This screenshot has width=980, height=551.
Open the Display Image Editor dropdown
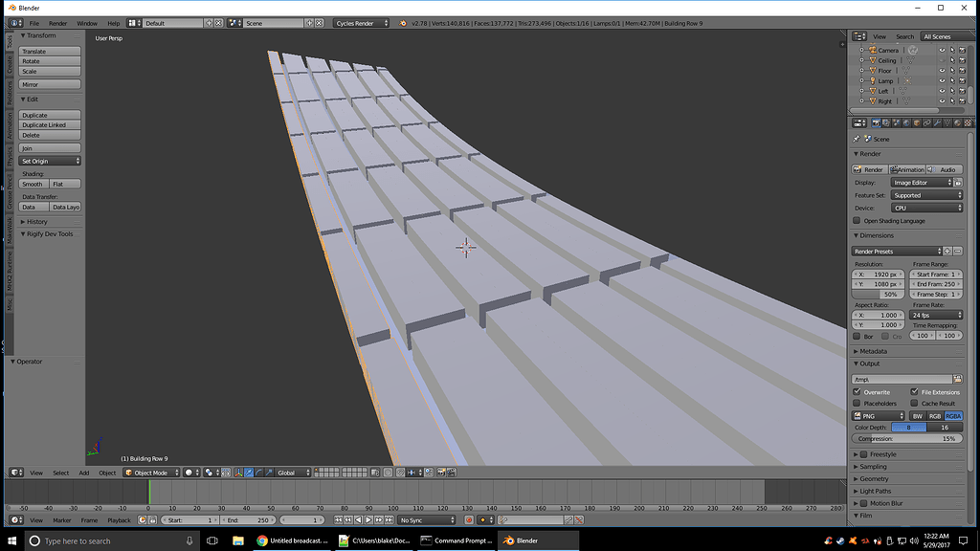(x=922, y=183)
